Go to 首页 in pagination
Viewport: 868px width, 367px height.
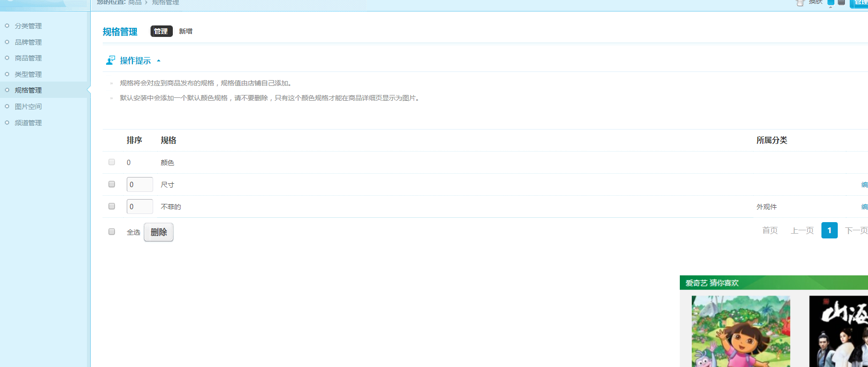pos(770,231)
